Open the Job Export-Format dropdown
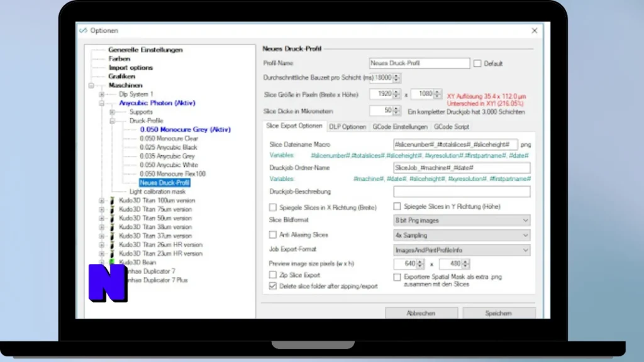This screenshot has width=644, height=362. pyautogui.click(x=462, y=250)
